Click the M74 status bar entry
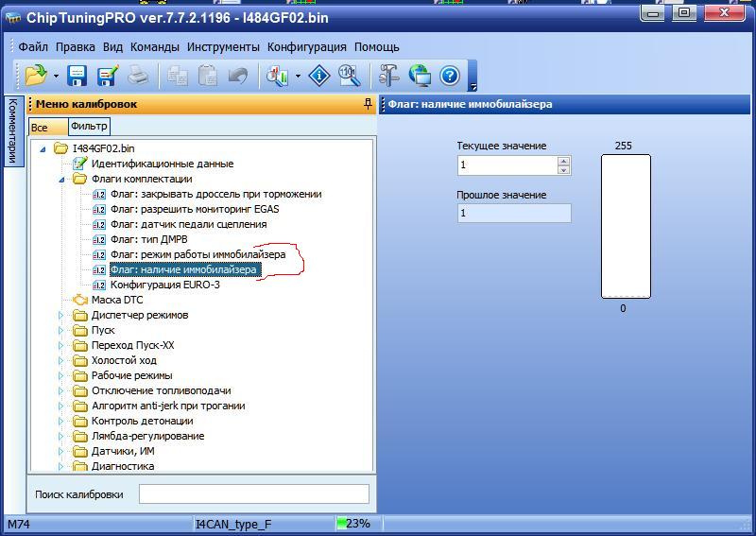Image resolution: width=756 pixels, height=536 pixels. [18, 524]
